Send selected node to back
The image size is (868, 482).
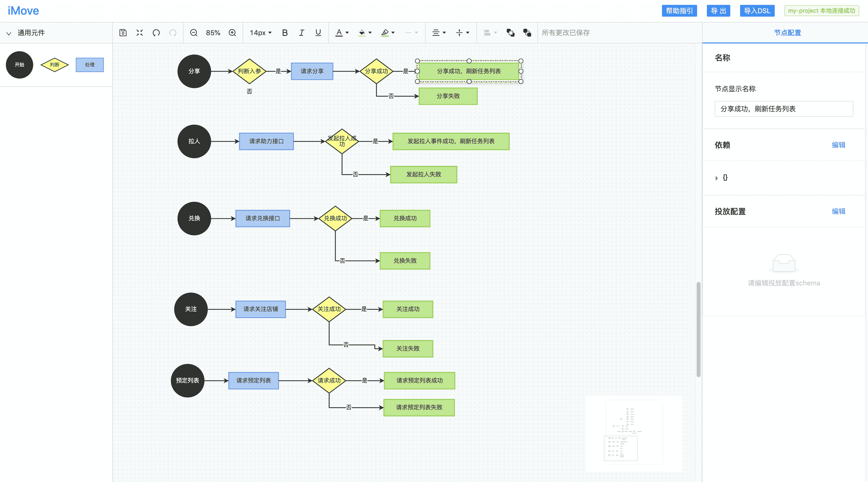[x=527, y=33]
